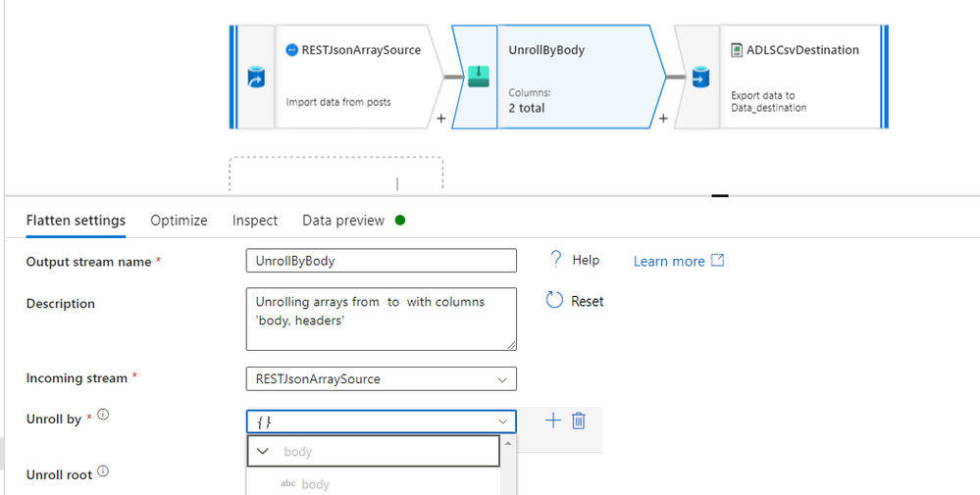This screenshot has width=980, height=495.
Task: Click the Output stream name field
Action: pos(381,261)
